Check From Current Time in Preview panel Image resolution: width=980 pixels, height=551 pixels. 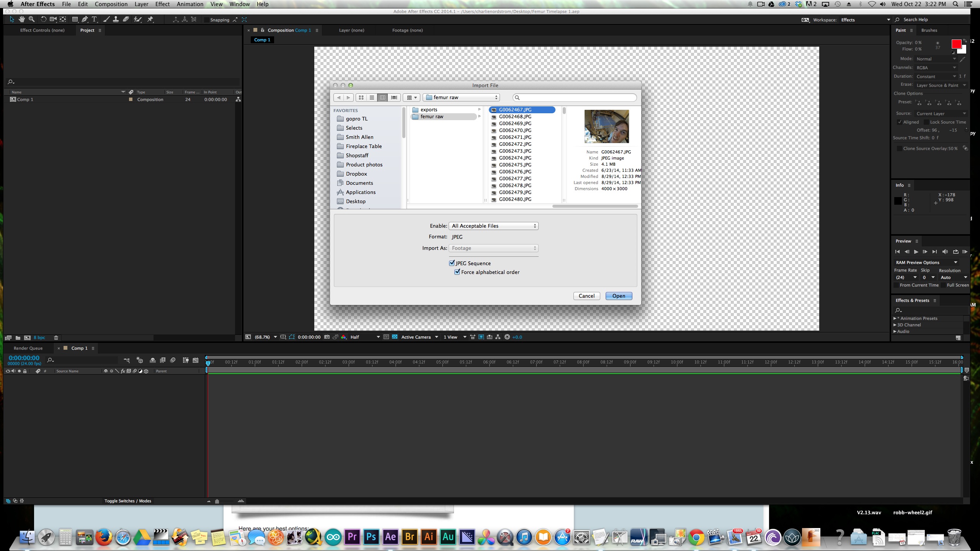point(896,285)
